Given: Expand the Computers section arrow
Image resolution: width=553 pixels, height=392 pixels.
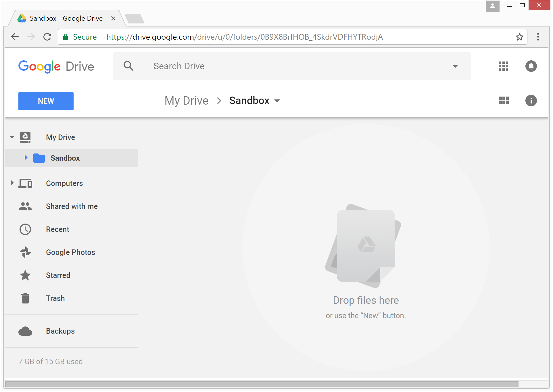Looking at the screenshot, I should click(12, 183).
